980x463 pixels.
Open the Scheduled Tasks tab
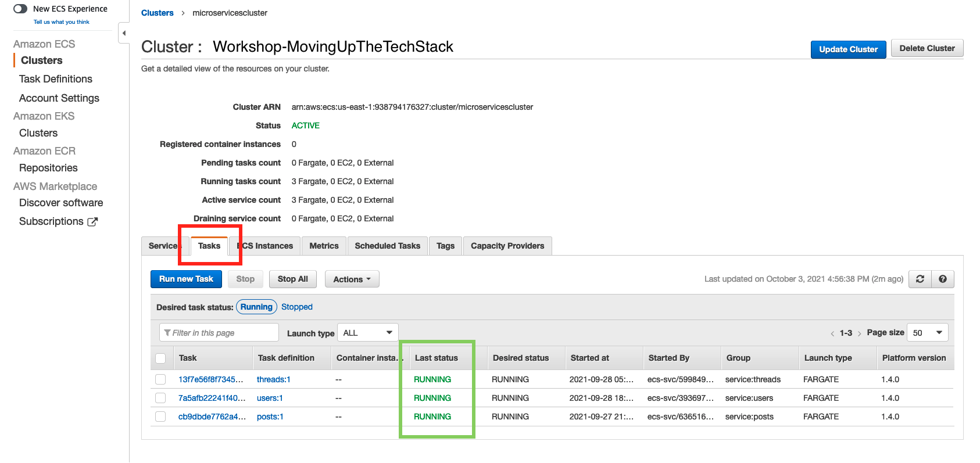tap(388, 246)
